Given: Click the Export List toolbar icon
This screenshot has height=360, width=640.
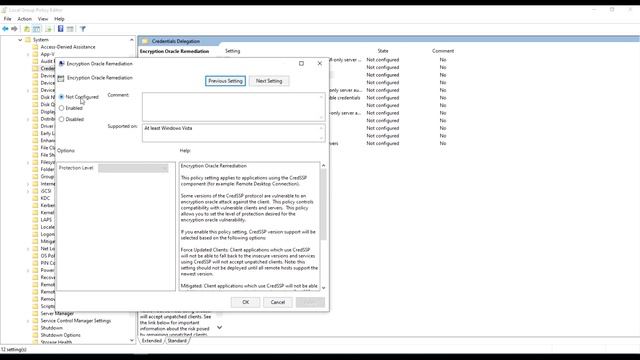Looking at the screenshot, I should tap(49, 29).
